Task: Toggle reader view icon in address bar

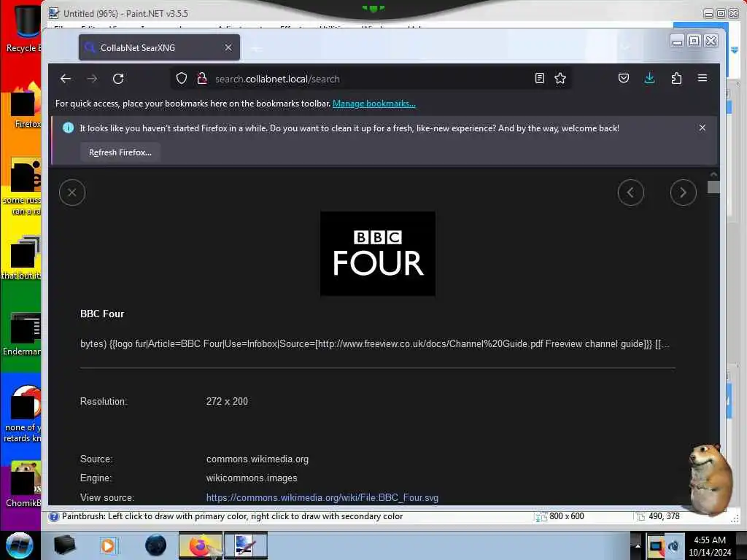Action: coord(539,79)
